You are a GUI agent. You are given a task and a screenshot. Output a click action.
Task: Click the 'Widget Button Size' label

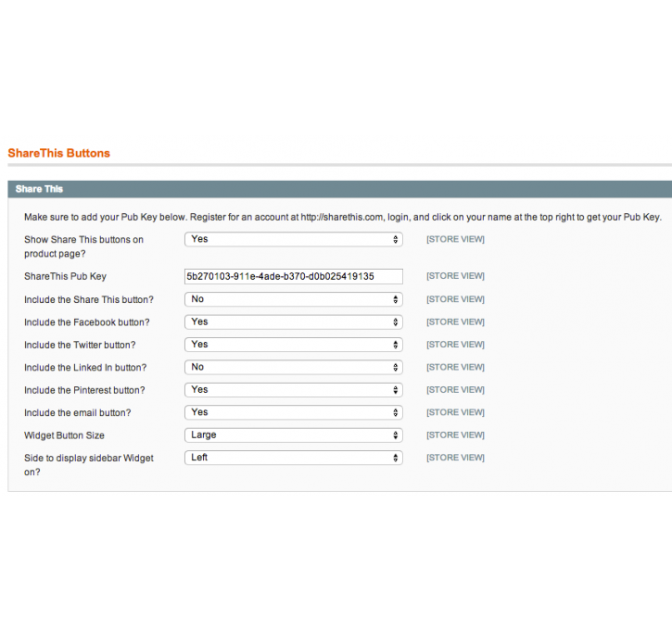tap(64, 435)
